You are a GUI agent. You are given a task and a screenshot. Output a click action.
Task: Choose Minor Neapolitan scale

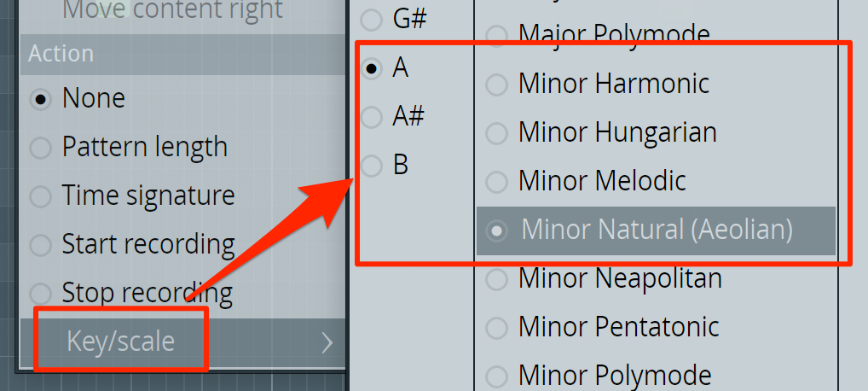[x=656, y=279]
